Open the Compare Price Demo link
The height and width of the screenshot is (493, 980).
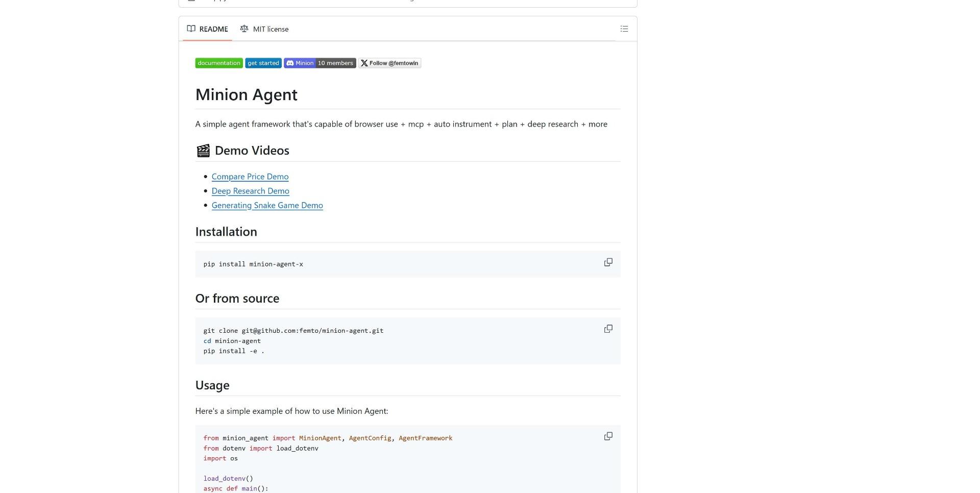pyautogui.click(x=250, y=177)
